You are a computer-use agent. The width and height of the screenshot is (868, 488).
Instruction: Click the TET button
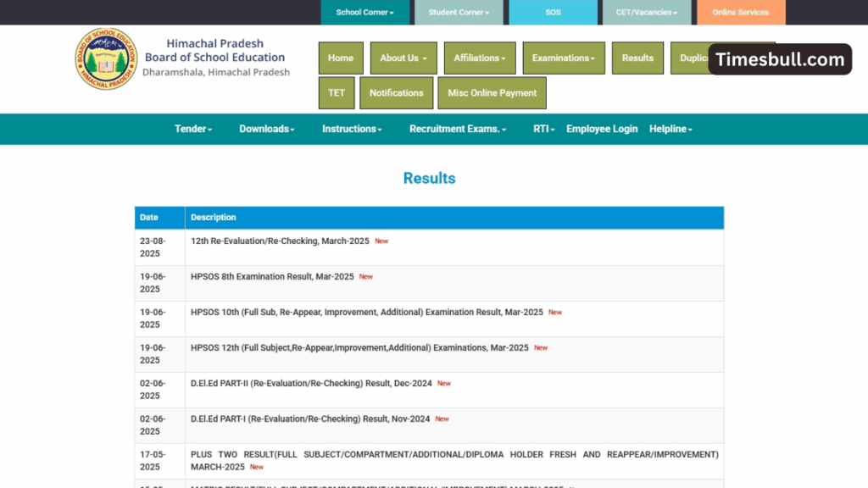pyautogui.click(x=336, y=92)
